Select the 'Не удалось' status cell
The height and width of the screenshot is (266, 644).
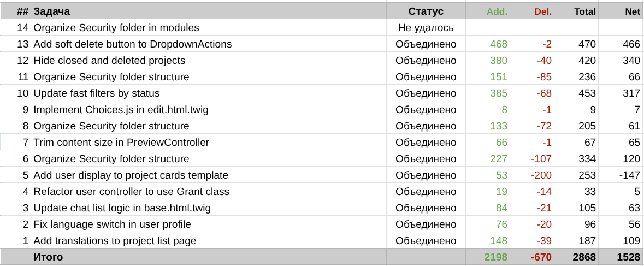[x=426, y=28]
